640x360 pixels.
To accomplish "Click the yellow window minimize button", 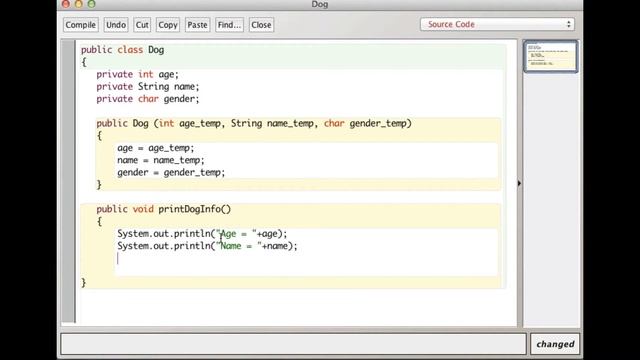I will click(x=79, y=4).
